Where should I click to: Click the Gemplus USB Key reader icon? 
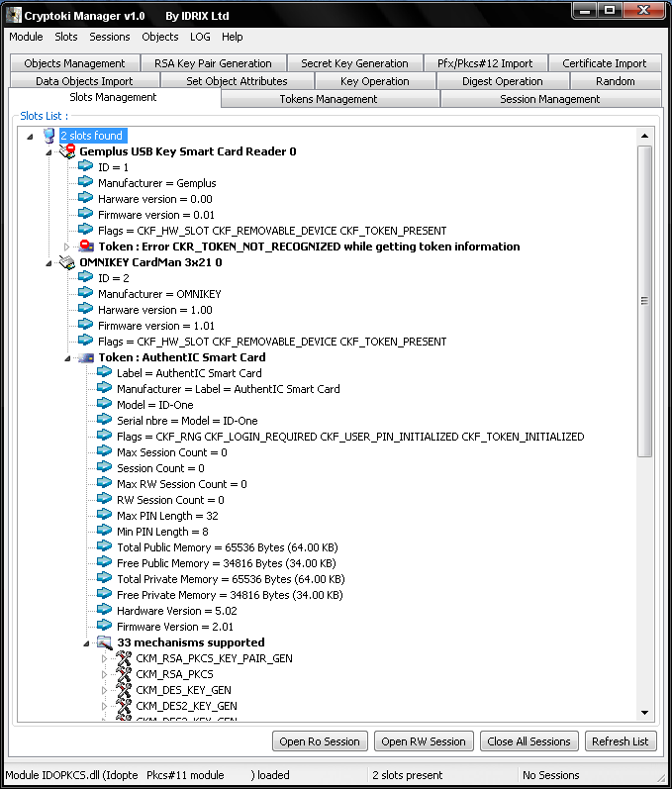point(67,150)
